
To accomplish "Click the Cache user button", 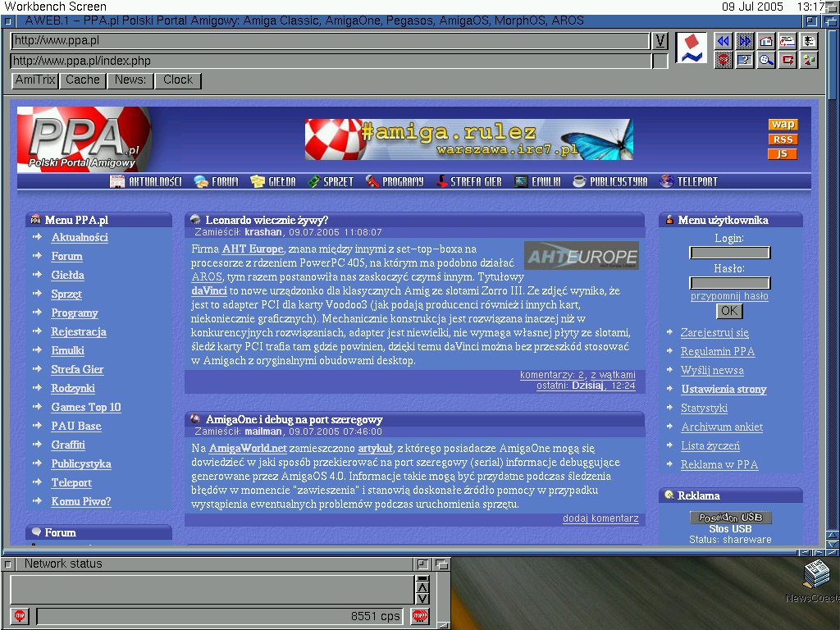I will [83, 80].
